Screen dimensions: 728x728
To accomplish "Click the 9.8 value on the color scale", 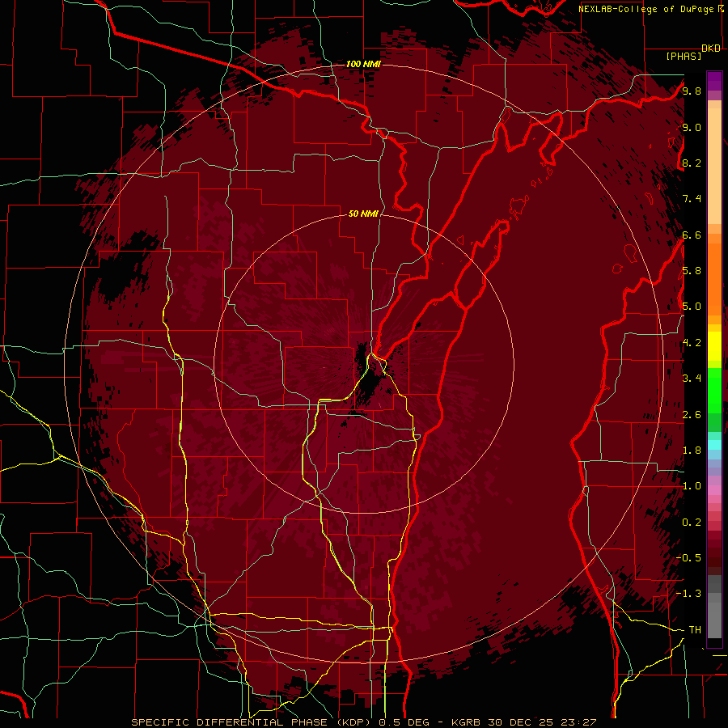I will coord(692,91).
